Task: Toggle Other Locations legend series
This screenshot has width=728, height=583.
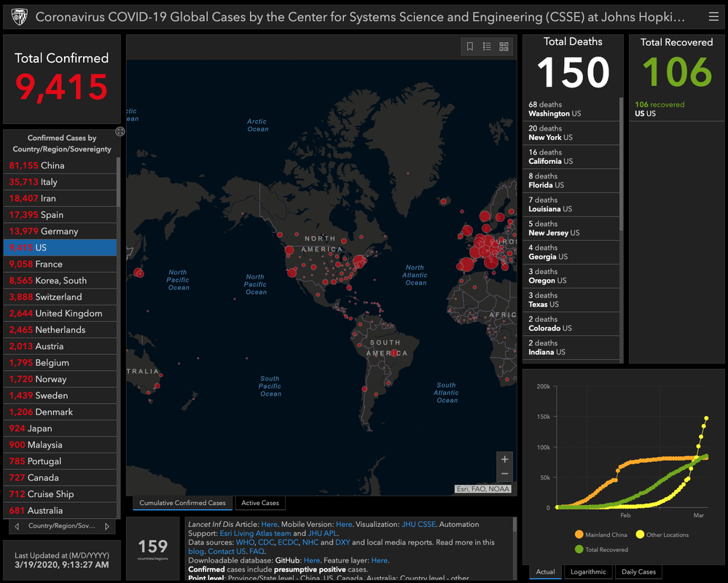Action: click(662, 535)
